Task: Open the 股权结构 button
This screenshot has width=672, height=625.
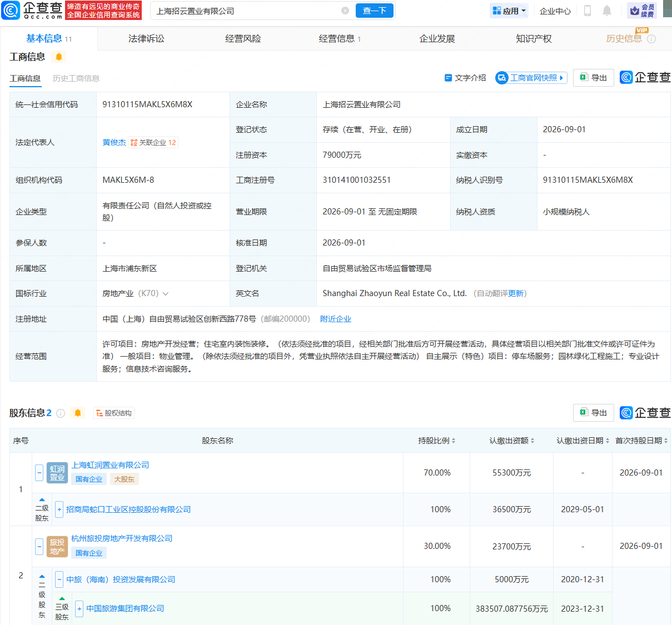Action: coord(114,413)
